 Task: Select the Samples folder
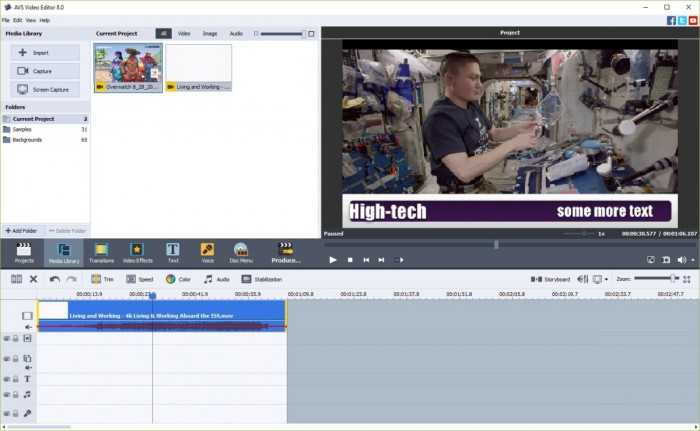pos(45,130)
